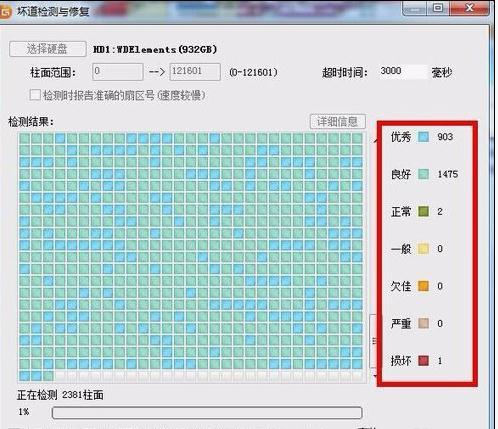Click the start cylinder field showing 0
The width and height of the screenshot is (498, 429).
tap(118, 72)
